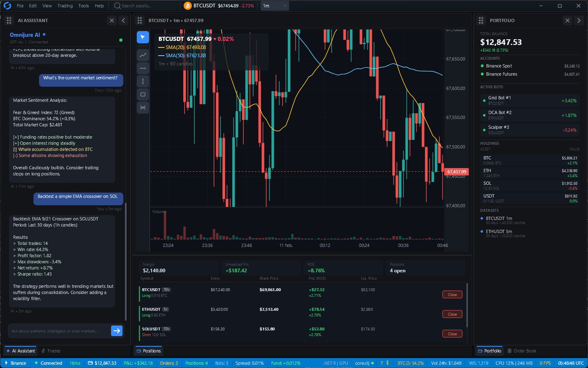The image size is (588, 368).
Task: Click the Connected status indicator
Action: pyautogui.click(x=49, y=363)
